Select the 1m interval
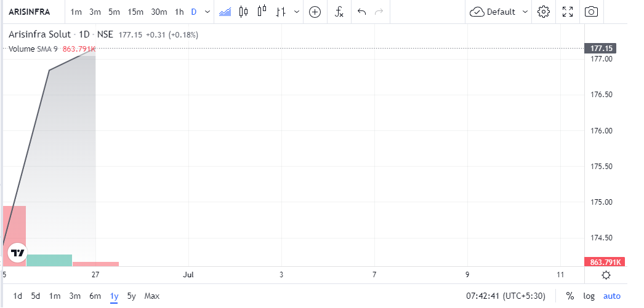Image resolution: width=644 pixels, height=308 pixels. (76, 12)
